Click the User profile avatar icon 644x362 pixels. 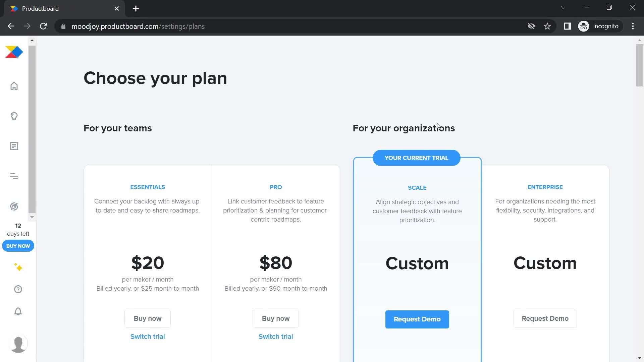click(x=18, y=344)
